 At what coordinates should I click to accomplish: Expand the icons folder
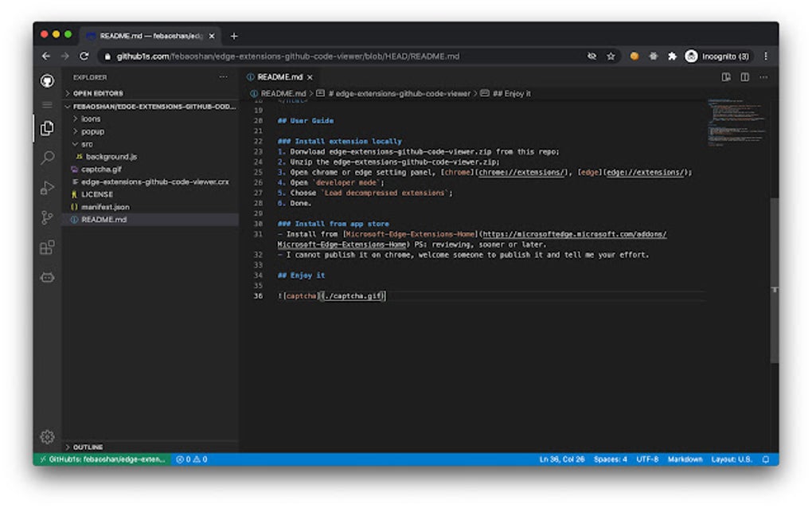(x=90, y=119)
